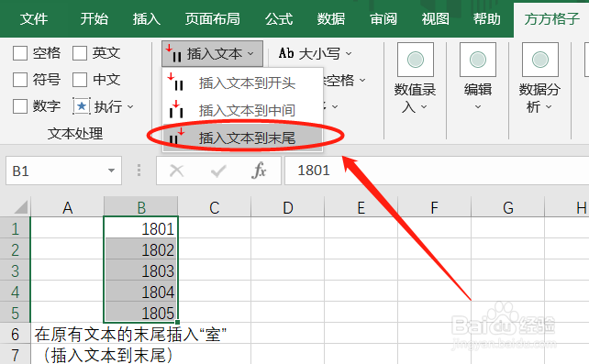The height and width of the screenshot is (364, 589).
Task: Select column F header
Action: click(434, 207)
